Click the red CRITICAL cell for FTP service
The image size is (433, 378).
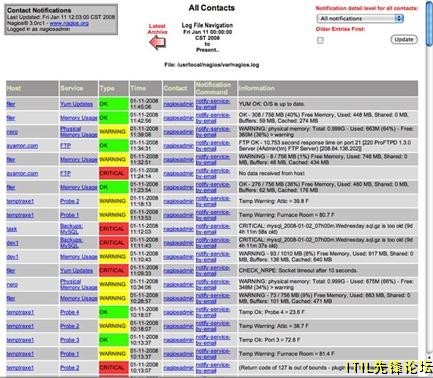coord(114,173)
